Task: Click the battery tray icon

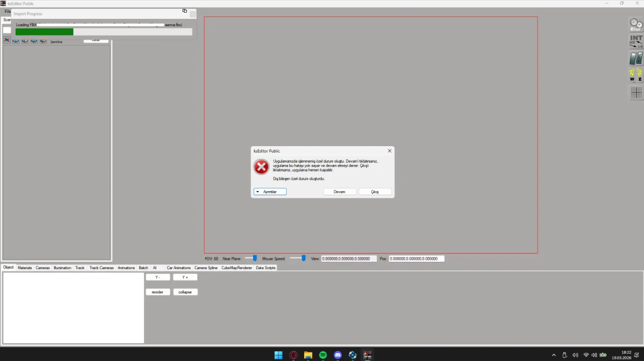Action: (x=603, y=355)
